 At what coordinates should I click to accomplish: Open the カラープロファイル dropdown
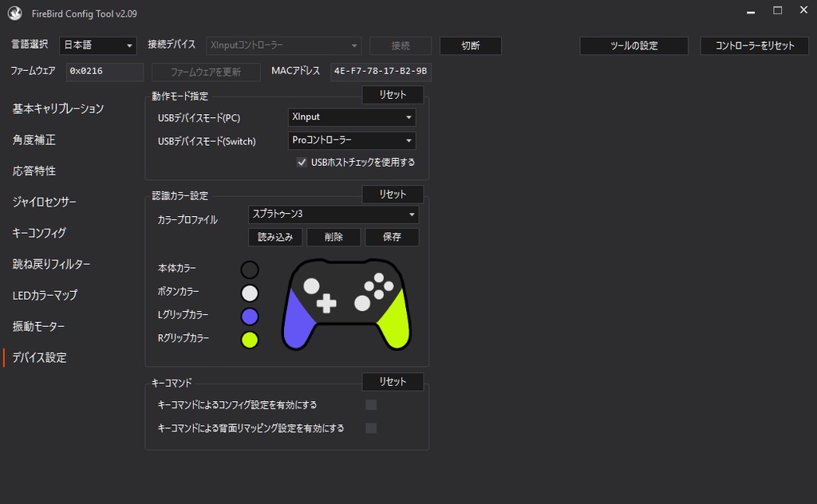coord(333,214)
